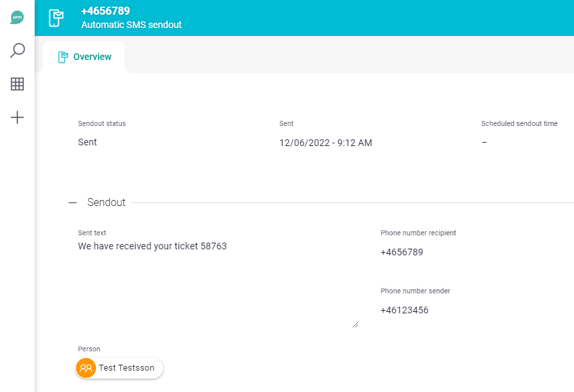Click the plus create-new icon
Screen dimensions: 574x392
(x=17, y=117)
